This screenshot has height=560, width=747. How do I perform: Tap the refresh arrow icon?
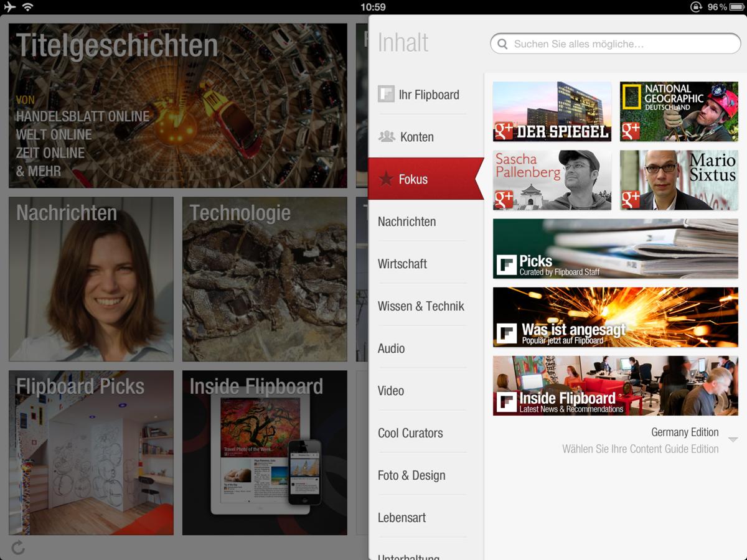pyautogui.click(x=18, y=548)
